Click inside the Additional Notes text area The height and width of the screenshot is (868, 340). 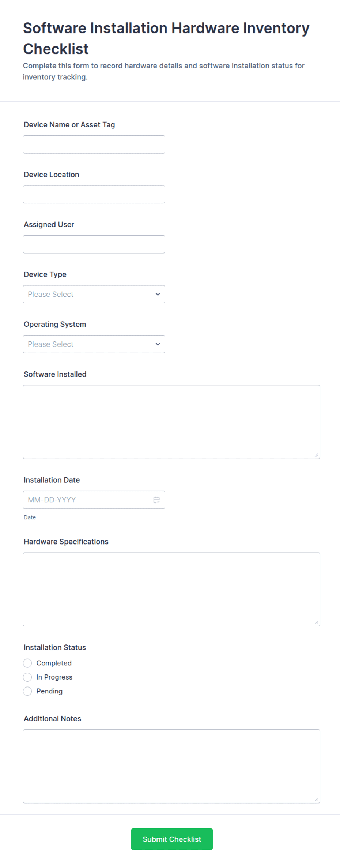pyautogui.click(x=171, y=766)
